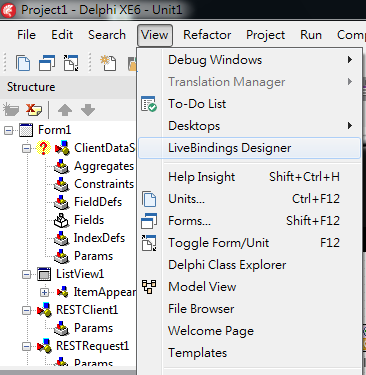This screenshot has width=366, height=375.
Task: Collapse the RESTClient1 tree node
Action: [26, 310]
